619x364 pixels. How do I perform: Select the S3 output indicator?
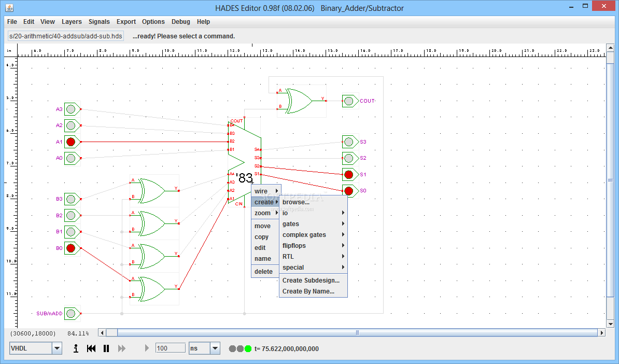coord(349,142)
